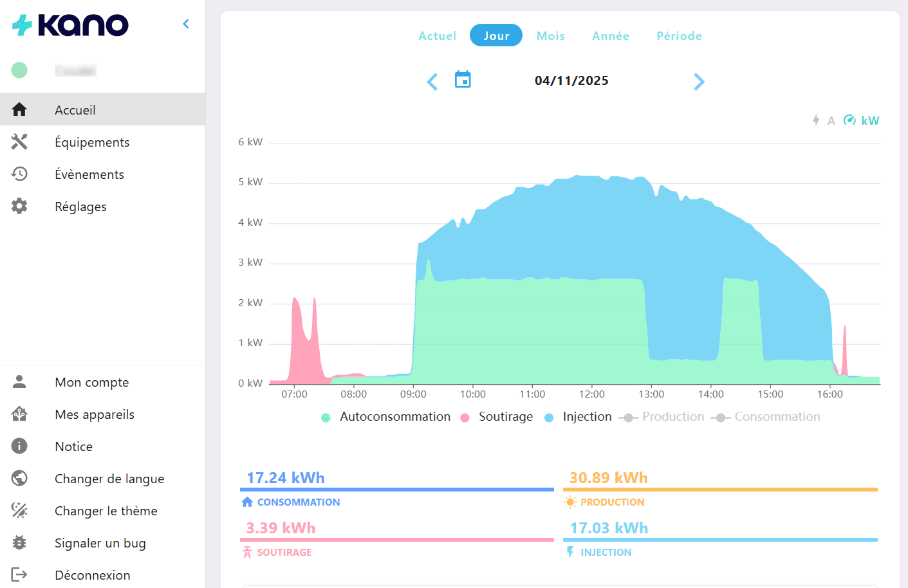The width and height of the screenshot is (908, 588).
Task: Switch chart units to amperes (A)
Action: point(824,120)
